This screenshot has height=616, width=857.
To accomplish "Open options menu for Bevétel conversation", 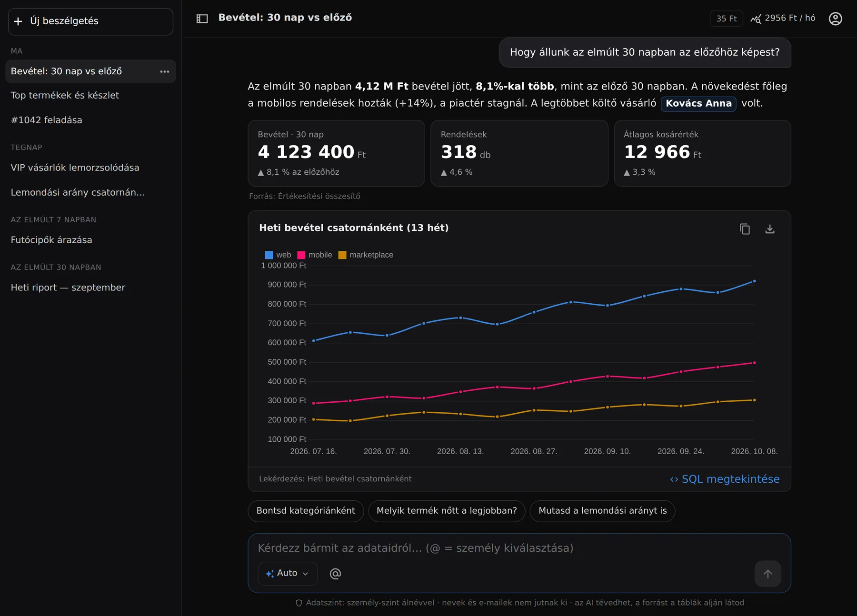I will pos(165,71).
